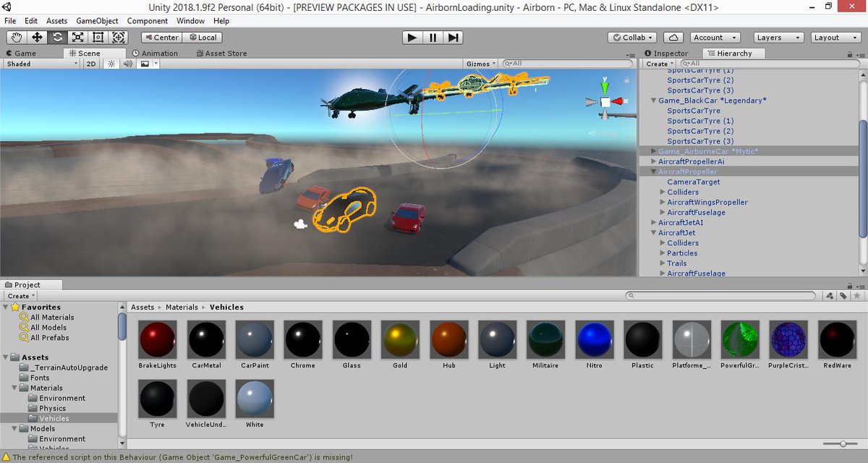The width and height of the screenshot is (868, 463).
Task: Switch to the Game tab
Action: (22, 54)
